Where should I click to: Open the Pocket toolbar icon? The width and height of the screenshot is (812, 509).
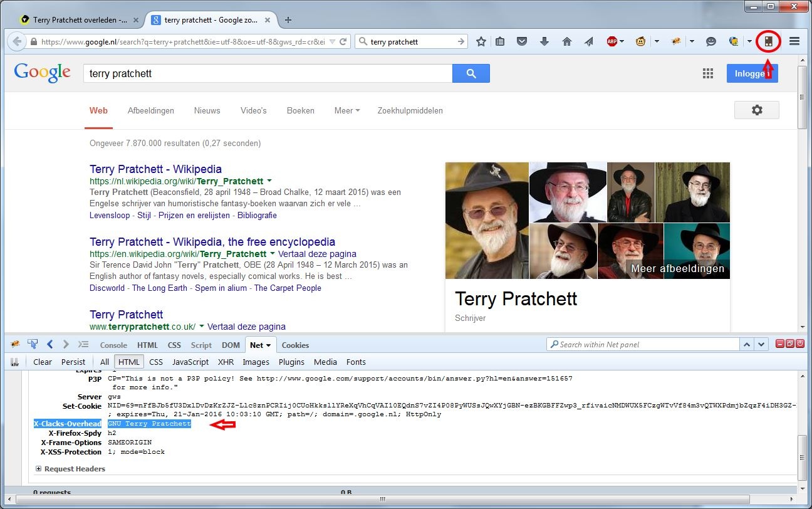click(x=521, y=41)
